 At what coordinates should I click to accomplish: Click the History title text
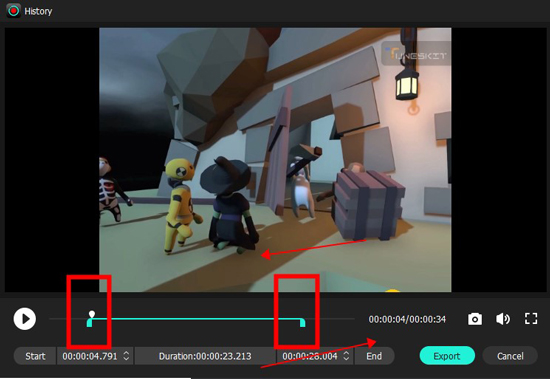click(x=38, y=11)
